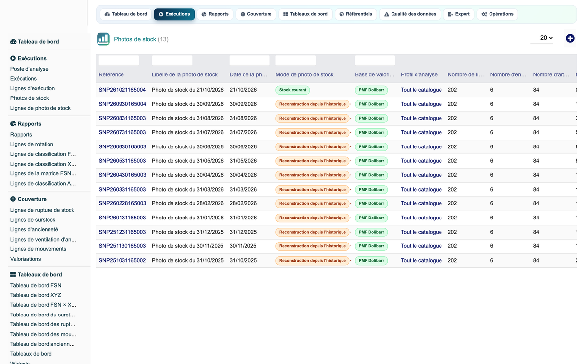The width and height of the screenshot is (588, 364).
Task: Open reference SNP261021165004
Action: coord(122,90)
